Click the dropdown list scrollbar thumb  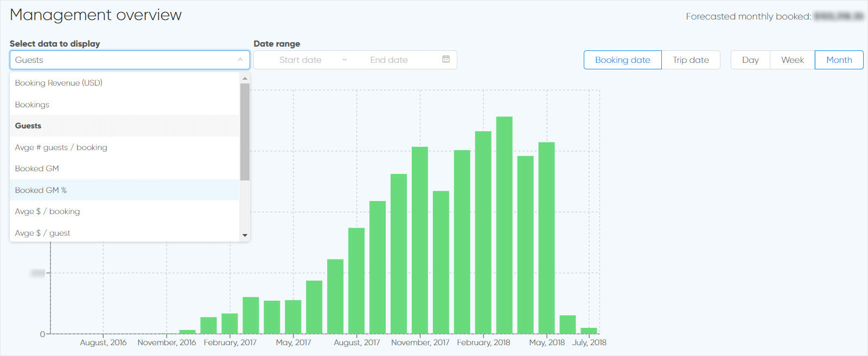click(245, 132)
